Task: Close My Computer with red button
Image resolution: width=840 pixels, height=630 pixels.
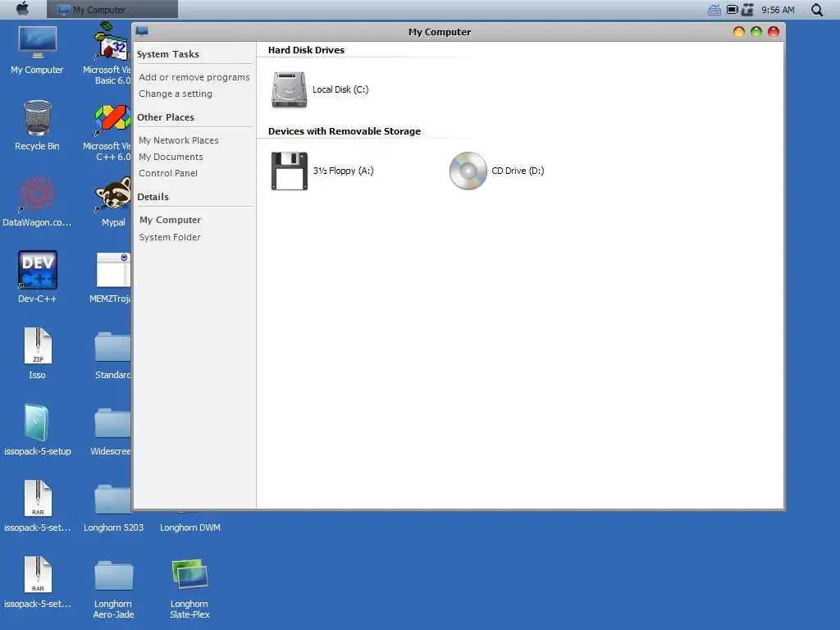Action: pos(773,32)
